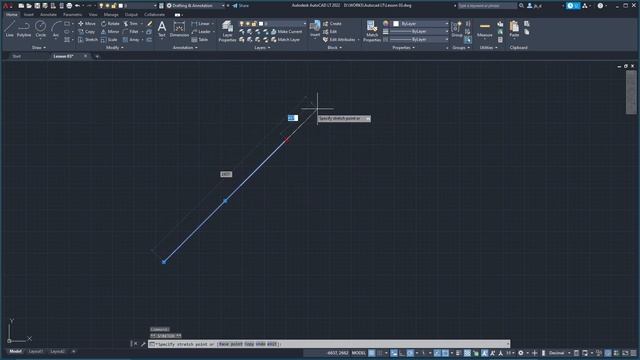Click the vertical scrollbar in drawing area

coord(631,93)
